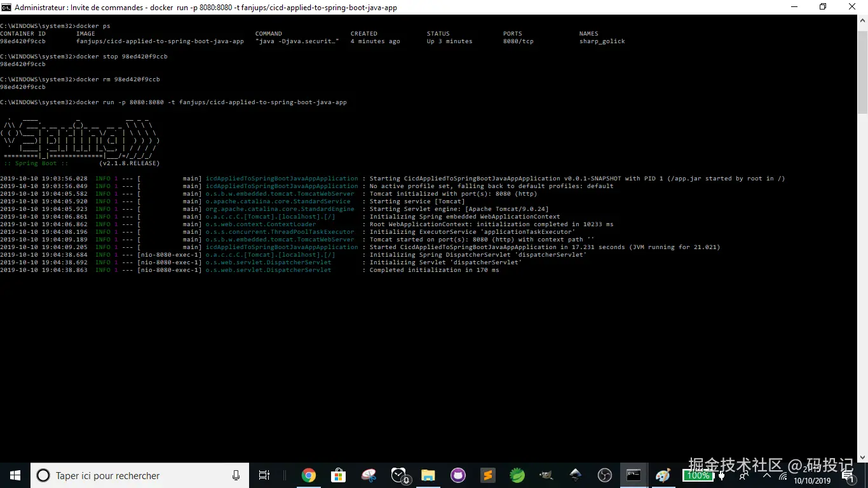Click the '4 minutes ago' created value
The image size is (868, 488).
tap(376, 41)
